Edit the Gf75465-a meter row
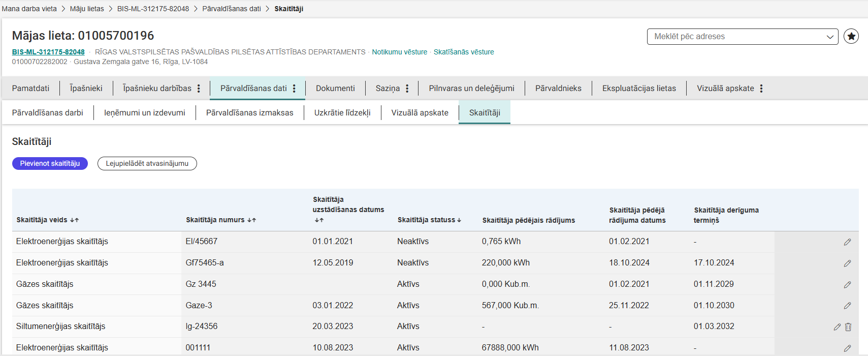868x356 pixels. 847,263
